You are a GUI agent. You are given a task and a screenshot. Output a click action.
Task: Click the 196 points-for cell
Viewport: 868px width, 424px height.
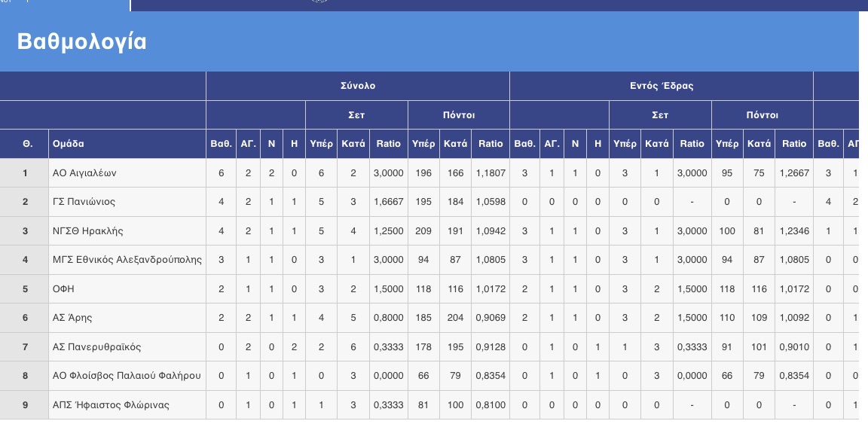click(x=423, y=173)
